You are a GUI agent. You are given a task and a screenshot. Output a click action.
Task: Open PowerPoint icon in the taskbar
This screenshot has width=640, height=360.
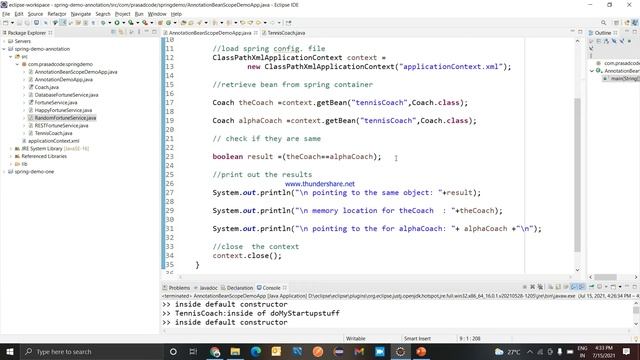(421, 351)
